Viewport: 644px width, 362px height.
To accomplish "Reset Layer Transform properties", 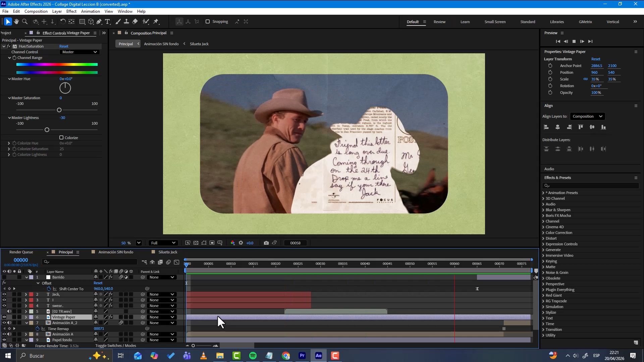I will 596,59.
